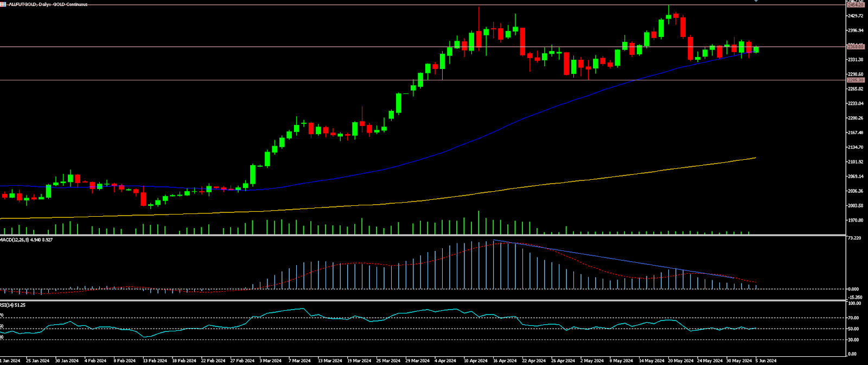
Task: Click the 1970.80 price axis label
Action: [856, 221]
